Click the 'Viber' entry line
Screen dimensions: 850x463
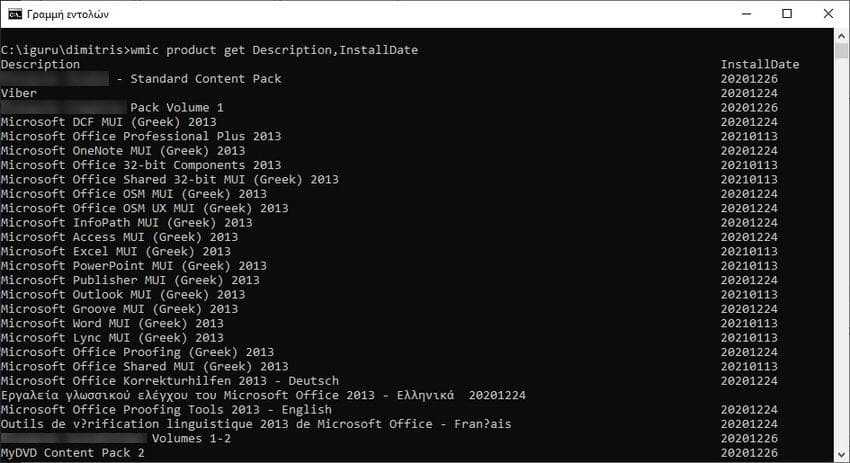point(19,93)
